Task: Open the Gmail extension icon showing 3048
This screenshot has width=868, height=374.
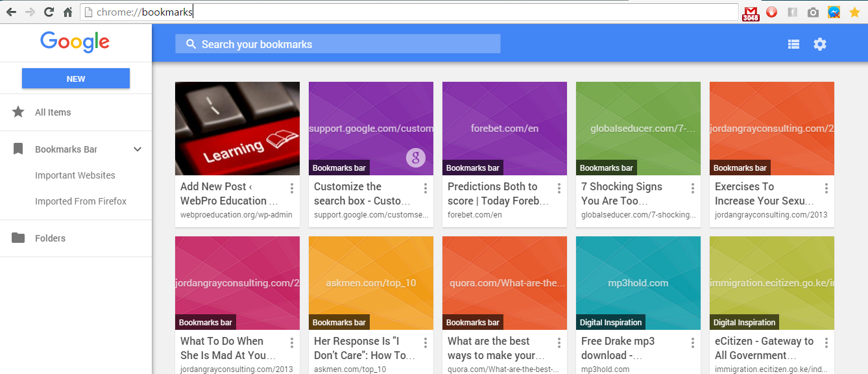Action: tap(751, 13)
